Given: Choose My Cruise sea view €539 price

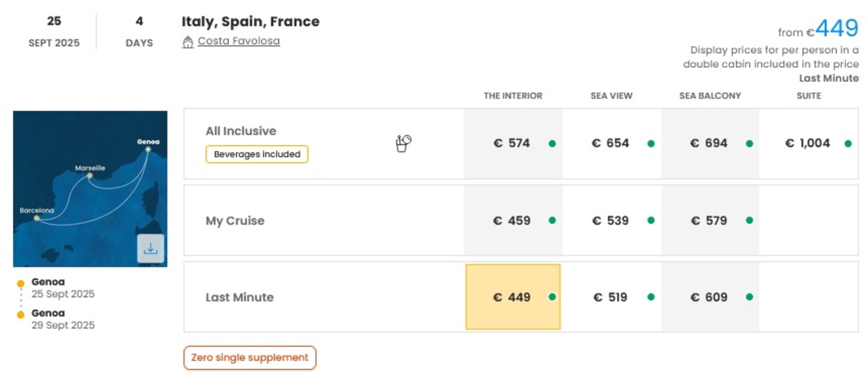Looking at the screenshot, I should 612,221.
